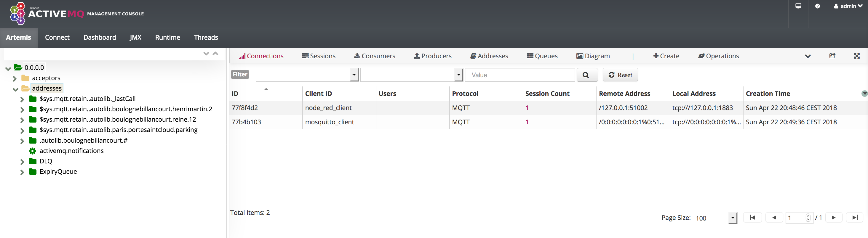The width and height of the screenshot is (868, 238).
Task: Expand the acceptors folder
Action: click(15, 79)
